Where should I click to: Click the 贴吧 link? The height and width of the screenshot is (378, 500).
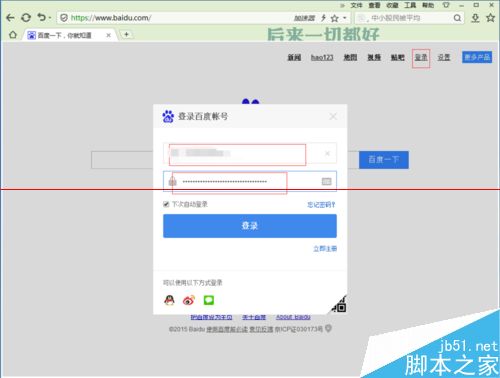tap(398, 57)
